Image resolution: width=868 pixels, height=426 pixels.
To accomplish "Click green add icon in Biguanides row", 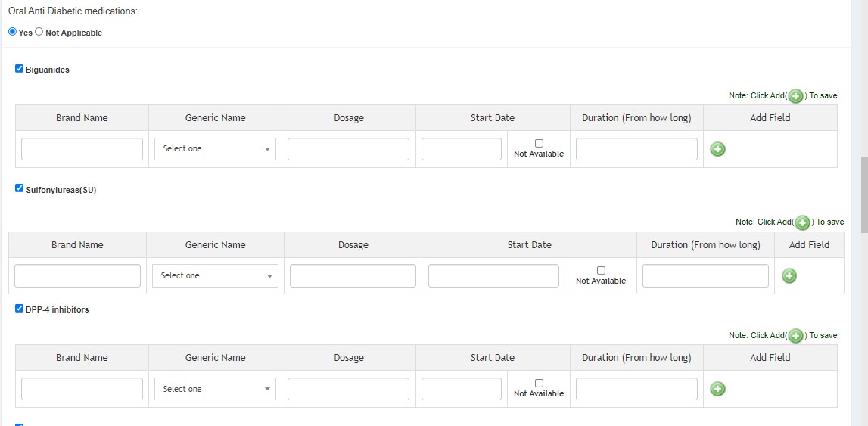I will click(717, 149).
